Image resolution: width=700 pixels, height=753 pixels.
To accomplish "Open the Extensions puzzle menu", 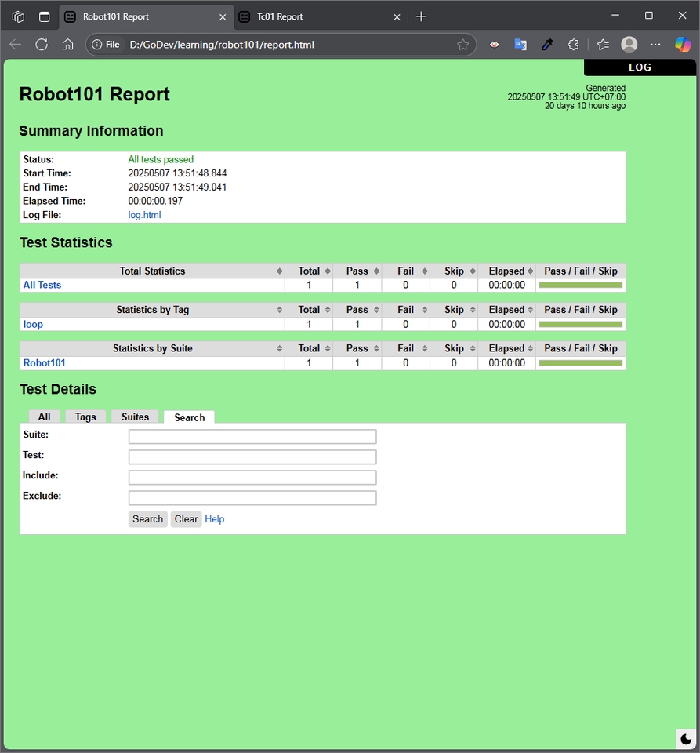I will (573, 45).
